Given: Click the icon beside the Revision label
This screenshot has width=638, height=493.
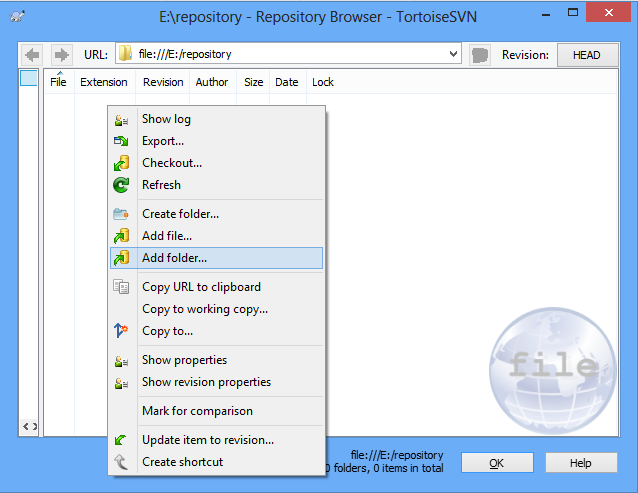Looking at the screenshot, I should pos(480,55).
